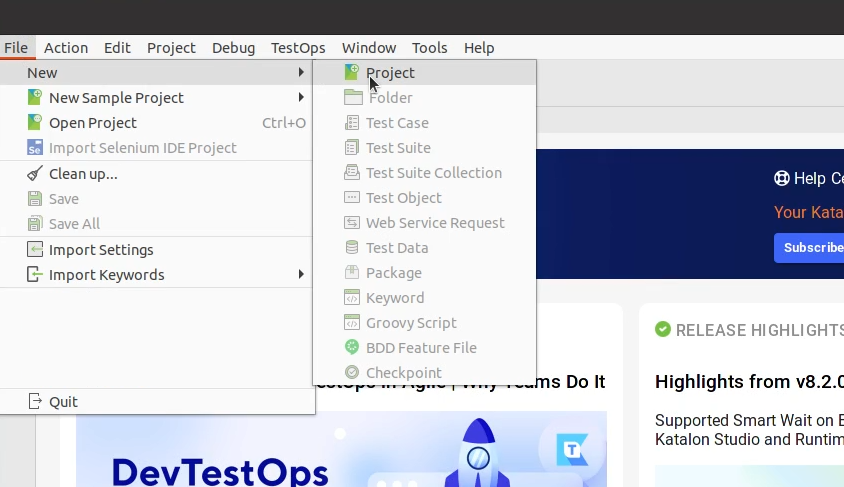Click the Help Center lifebuoy icon
The width and height of the screenshot is (844, 487).
[x=782, y=178]
